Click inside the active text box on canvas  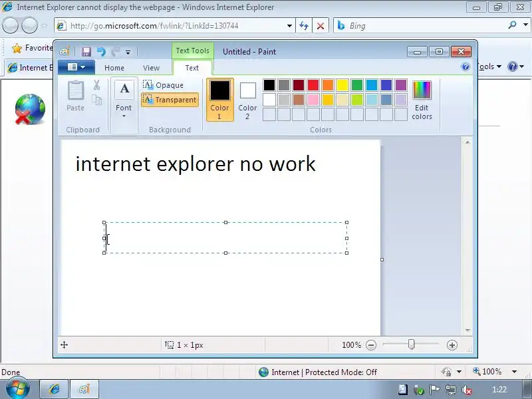pyautogui.click(x=225, y=238)
